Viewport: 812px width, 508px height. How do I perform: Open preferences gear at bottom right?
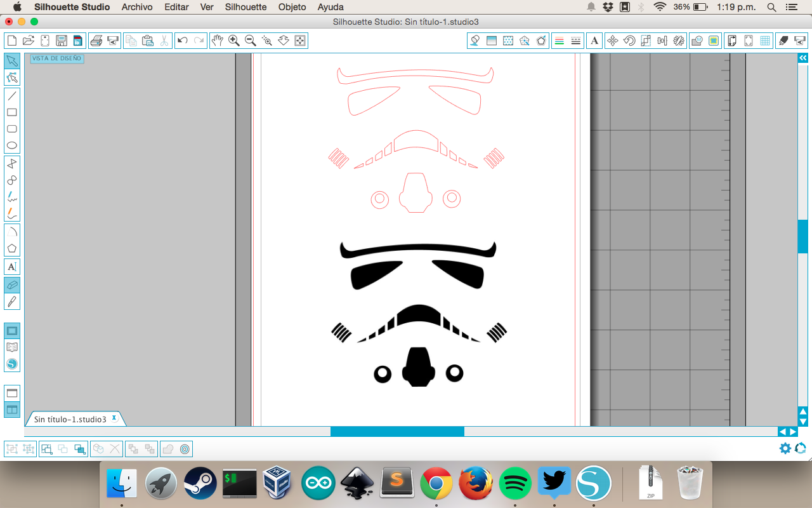785,448
